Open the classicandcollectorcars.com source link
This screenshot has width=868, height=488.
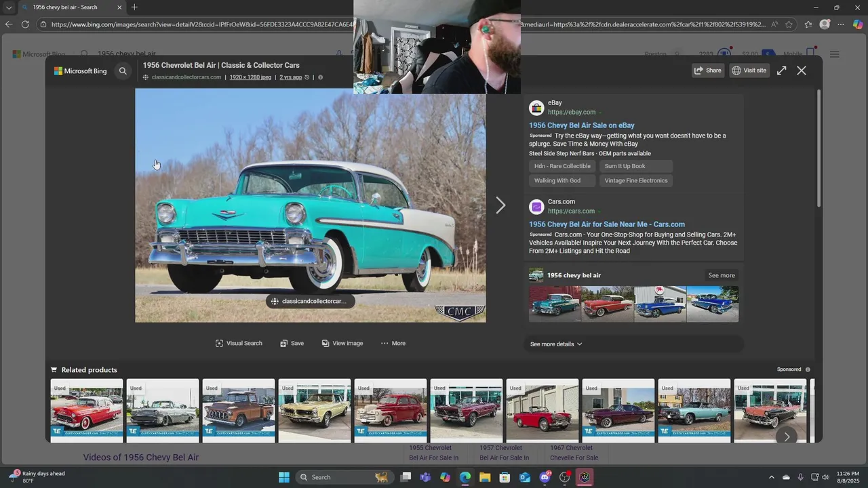pyautogui.click(x=186, y=77)
